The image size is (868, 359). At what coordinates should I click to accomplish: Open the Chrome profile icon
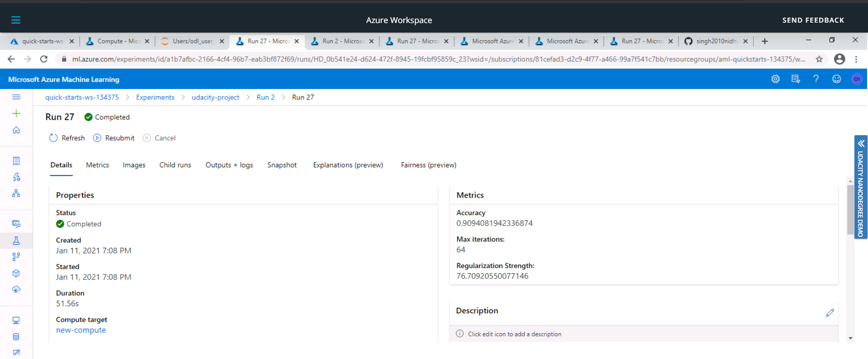point(840,59)
